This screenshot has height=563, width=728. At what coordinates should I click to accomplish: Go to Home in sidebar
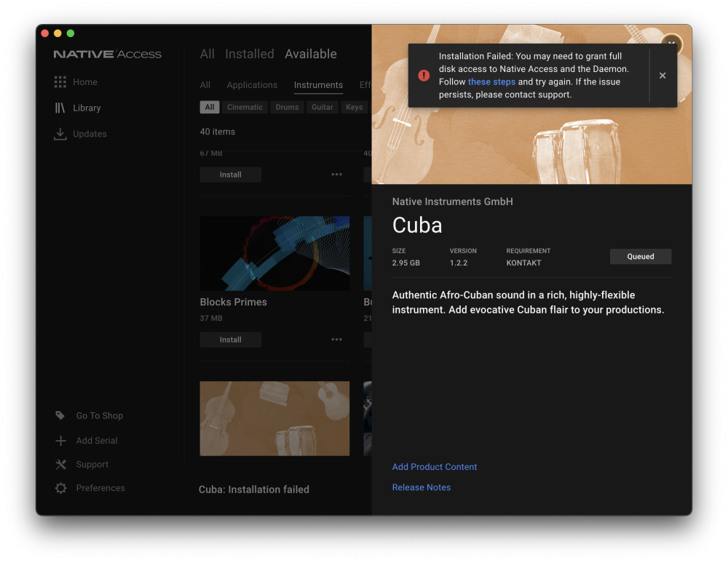85,82
